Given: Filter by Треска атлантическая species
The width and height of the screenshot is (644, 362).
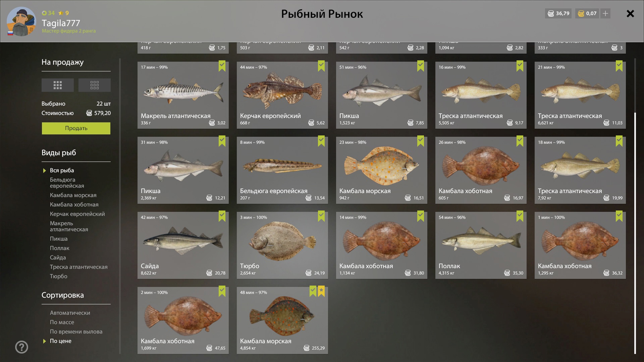Looking at the screenshot, I should pos(79,267).
